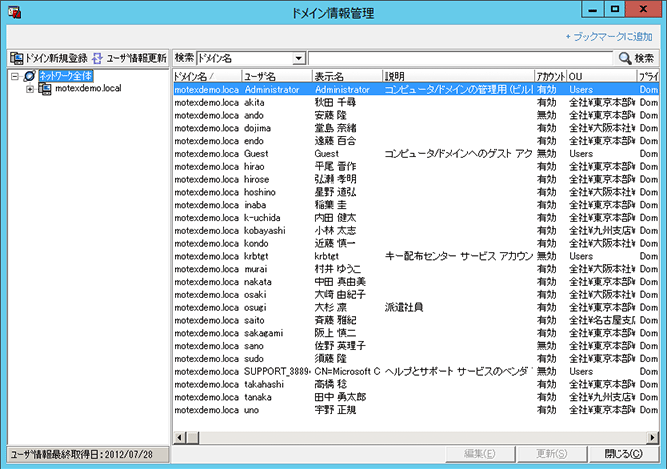Screen dimensions: 667x469
Task: Click the search text input field
Action: (460, 58)
